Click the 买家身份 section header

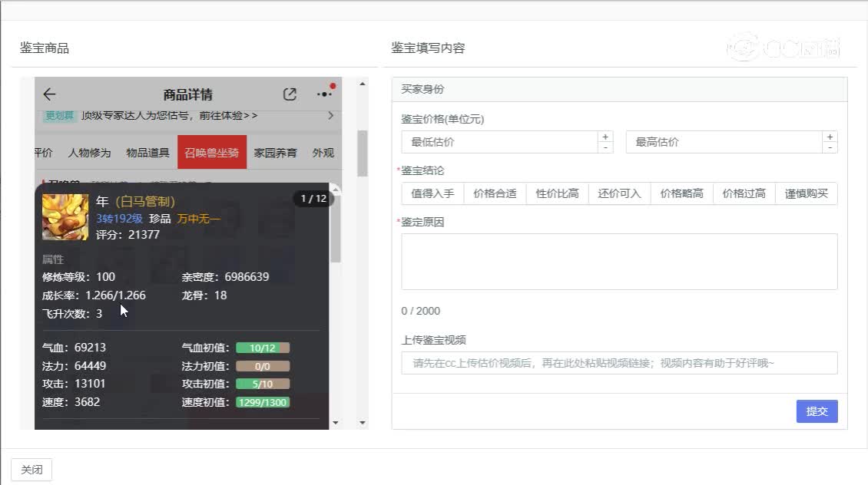click(619, 89)
